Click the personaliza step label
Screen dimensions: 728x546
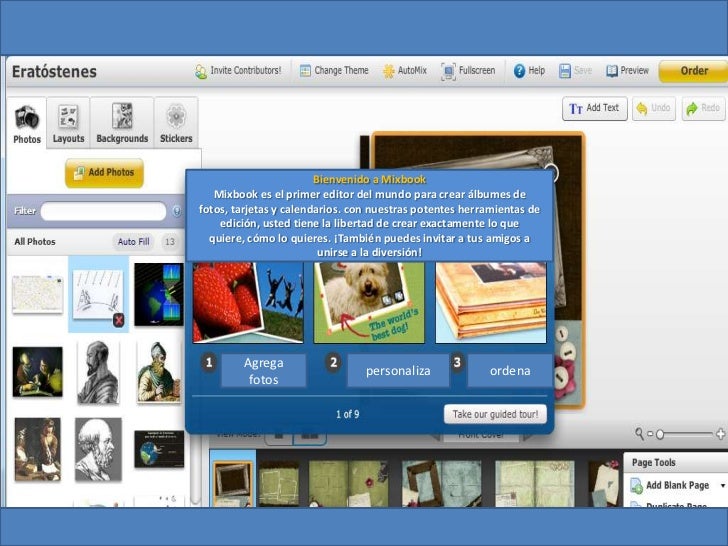click(398, 371)
